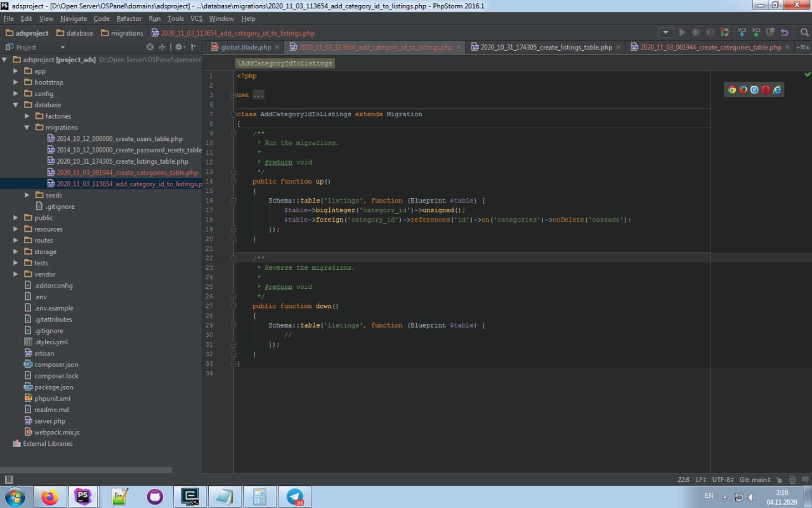Screen dimensions: 812x508
Task: Open file in Safari browser icon
Action: (754, 90)
